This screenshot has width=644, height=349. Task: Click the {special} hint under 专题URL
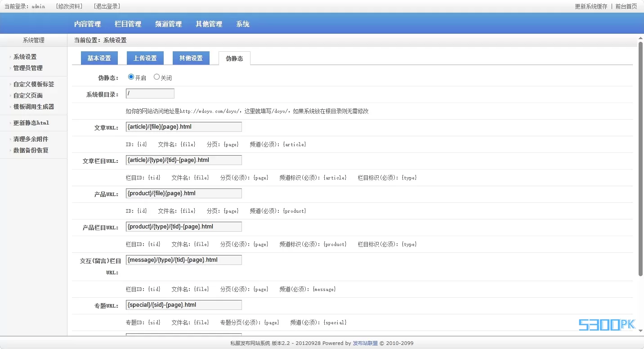[335, 322]
